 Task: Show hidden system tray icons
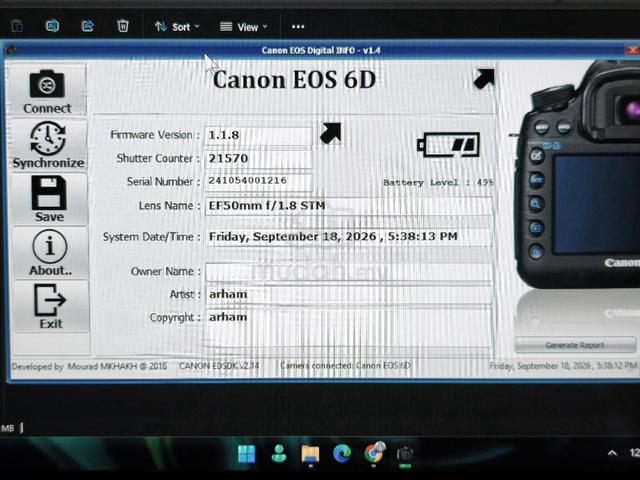click(612, 453)
